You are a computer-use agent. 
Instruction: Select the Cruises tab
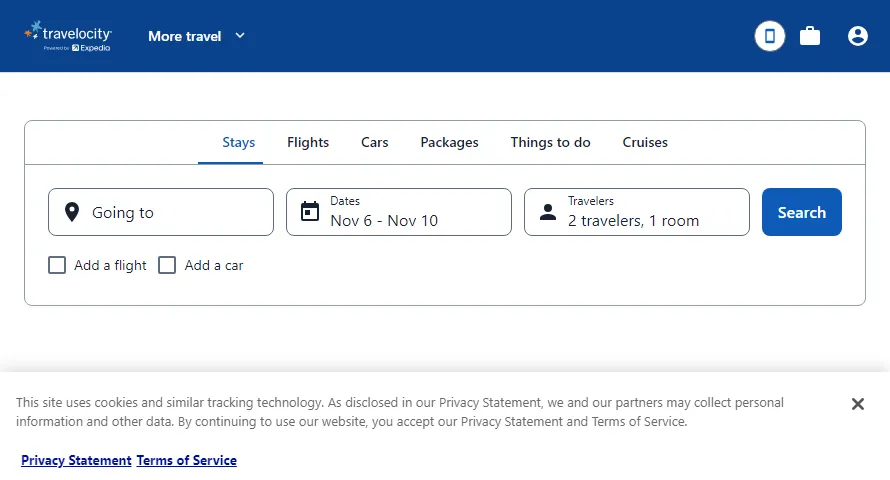click(645, 142)
